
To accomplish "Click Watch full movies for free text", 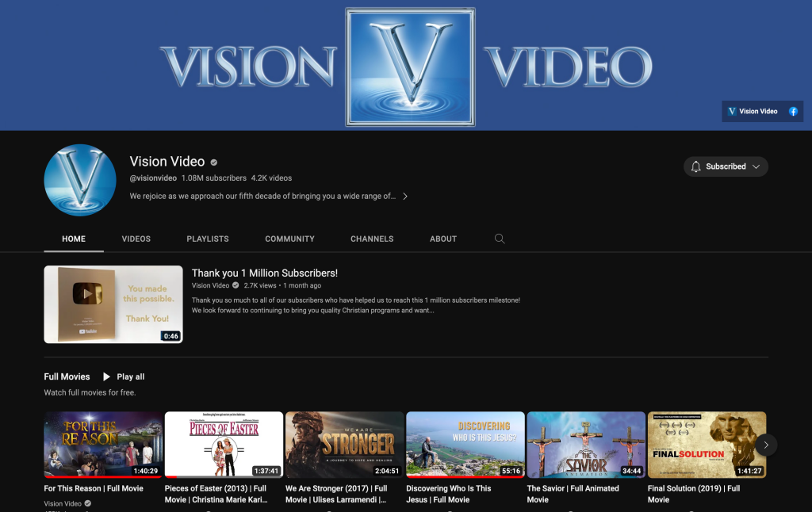I will pyautogui.click(x=90, y=392).
